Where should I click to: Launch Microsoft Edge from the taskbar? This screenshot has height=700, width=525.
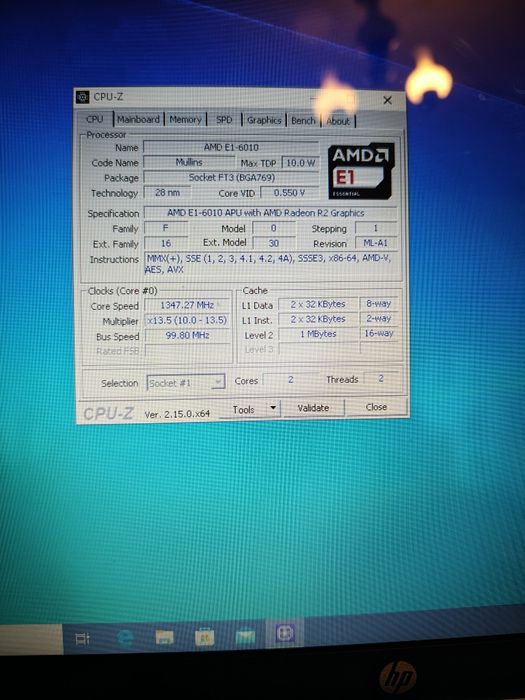click(125, 638)
